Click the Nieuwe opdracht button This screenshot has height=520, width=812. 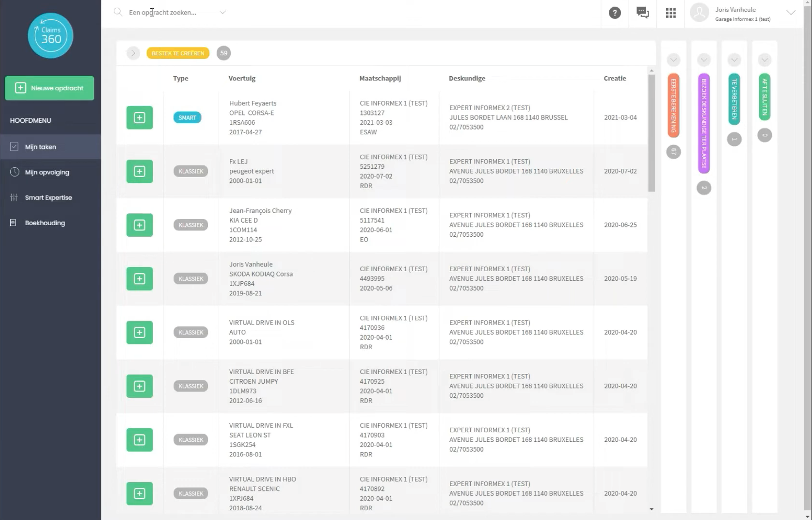pos(49,88)
